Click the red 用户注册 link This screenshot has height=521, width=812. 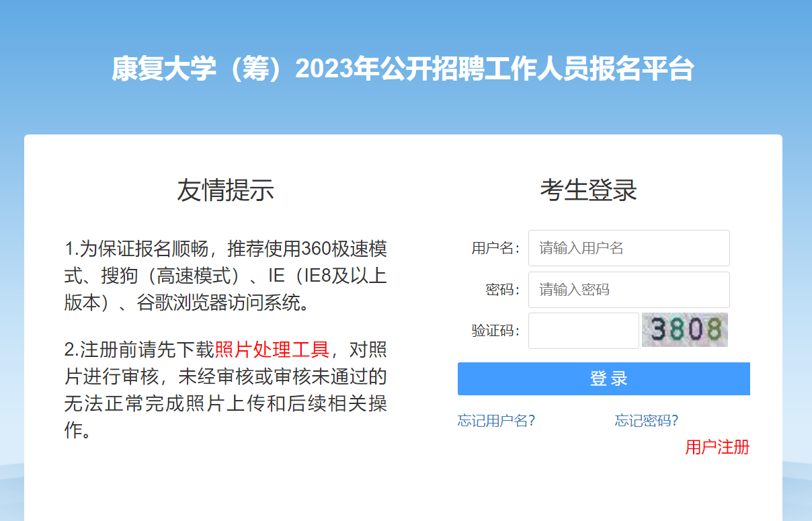717,447
